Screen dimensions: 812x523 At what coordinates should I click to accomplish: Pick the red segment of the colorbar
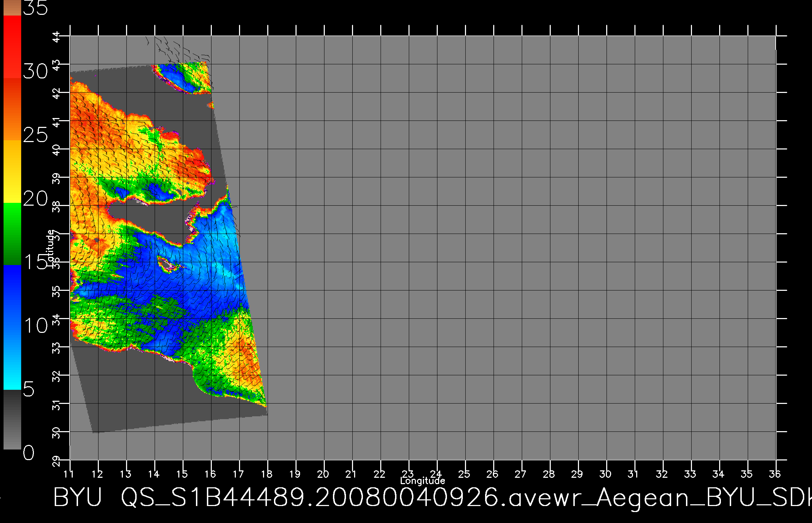pyautogui.click(x=12, y=47)
